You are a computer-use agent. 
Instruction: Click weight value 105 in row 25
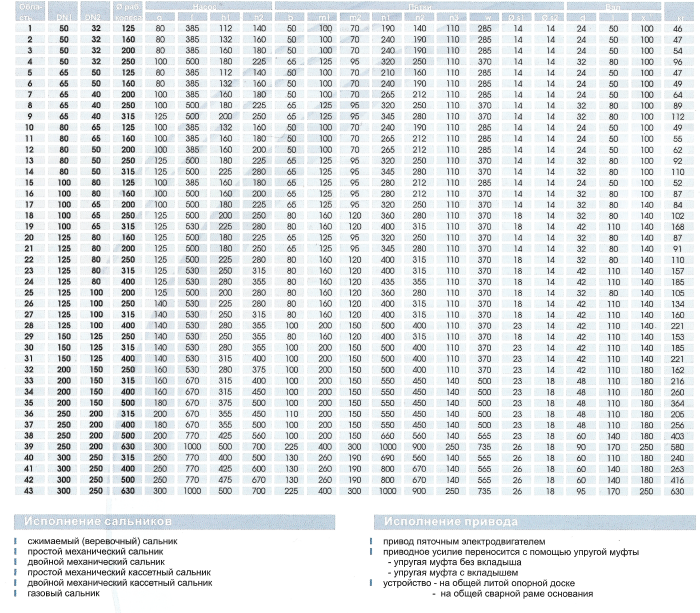click(678, 293)
